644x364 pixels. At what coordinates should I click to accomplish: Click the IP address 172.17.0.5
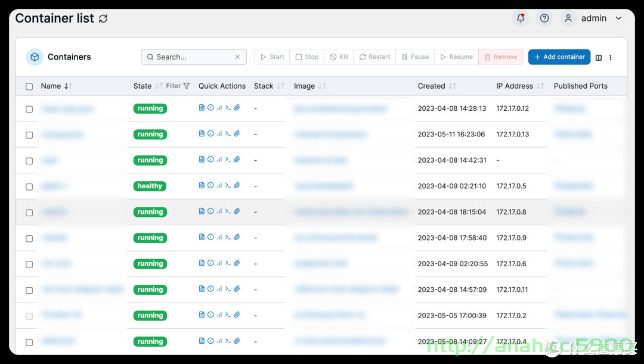[x=511, y=186]
